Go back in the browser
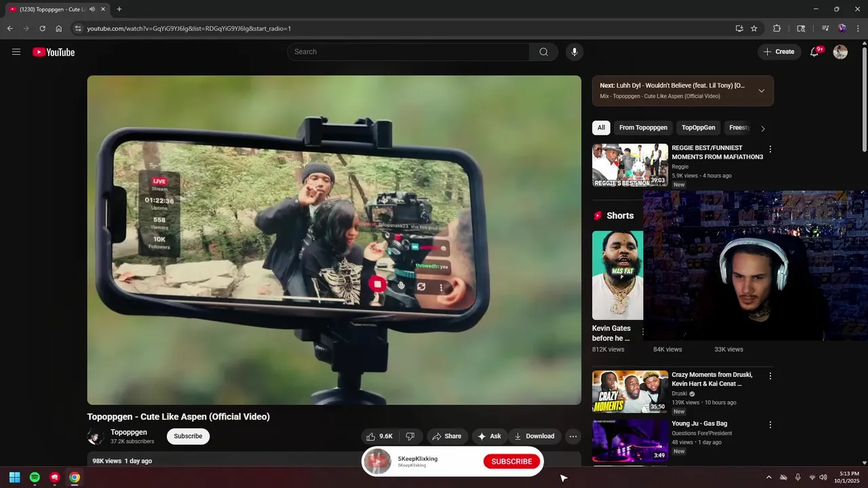This screenshot has width=868, height=488. [x=9, y=28]
